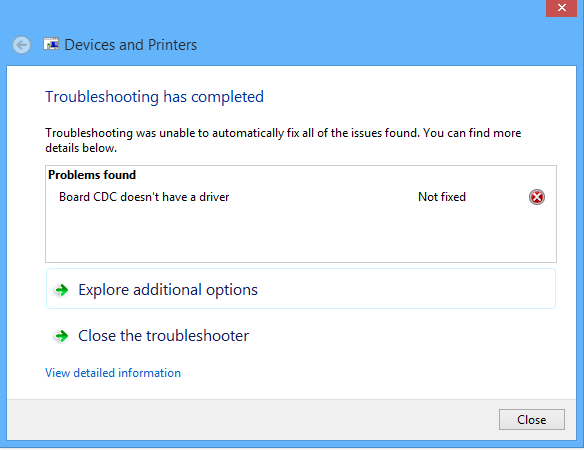The width and height of the screenshot is (584, 450).
Task: Click the Troubleshooting has completed heading
Action: coord(154,97)
